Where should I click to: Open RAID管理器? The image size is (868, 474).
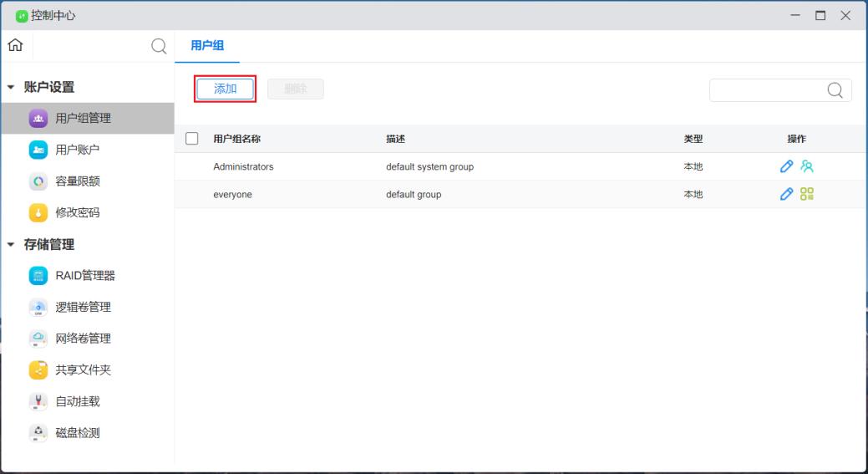click(84, 276)
